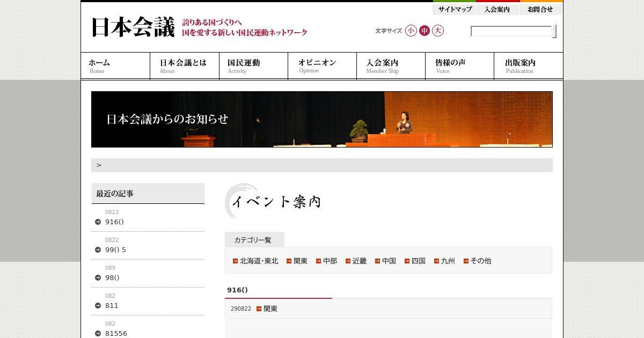644x338 pixels.
Task: Open the サイトマップ link
Action: (455, 9)
